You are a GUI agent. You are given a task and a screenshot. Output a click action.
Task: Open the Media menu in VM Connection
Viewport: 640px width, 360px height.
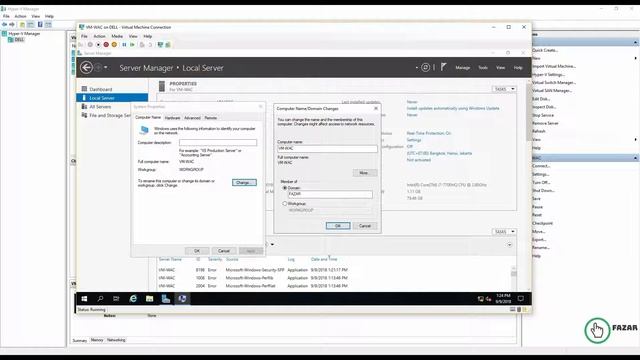pos(117,36)
